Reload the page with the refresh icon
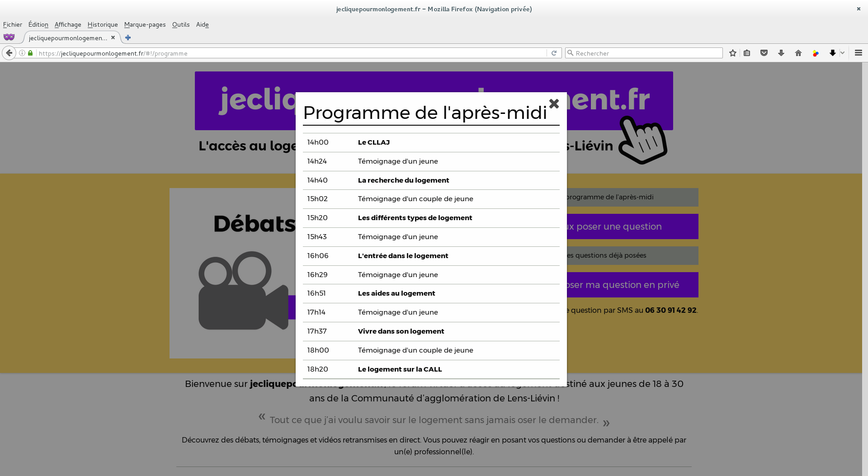The width and height of the screenshot is (868, 476). point(554,53)
